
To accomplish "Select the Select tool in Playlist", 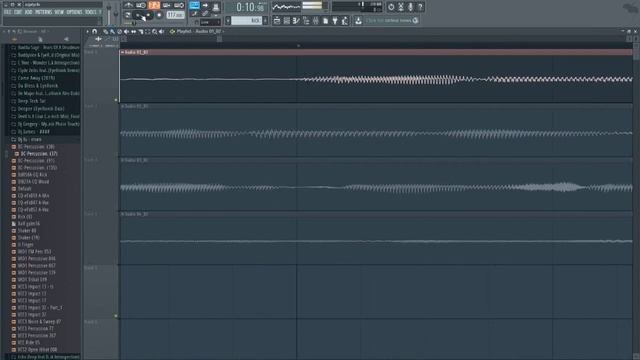I will click(148, 31).
